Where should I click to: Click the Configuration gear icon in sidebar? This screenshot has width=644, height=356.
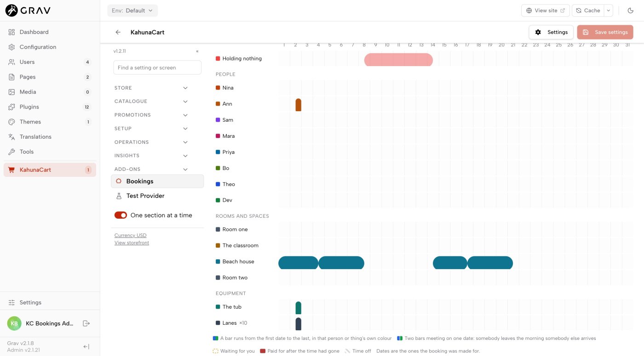11,47
